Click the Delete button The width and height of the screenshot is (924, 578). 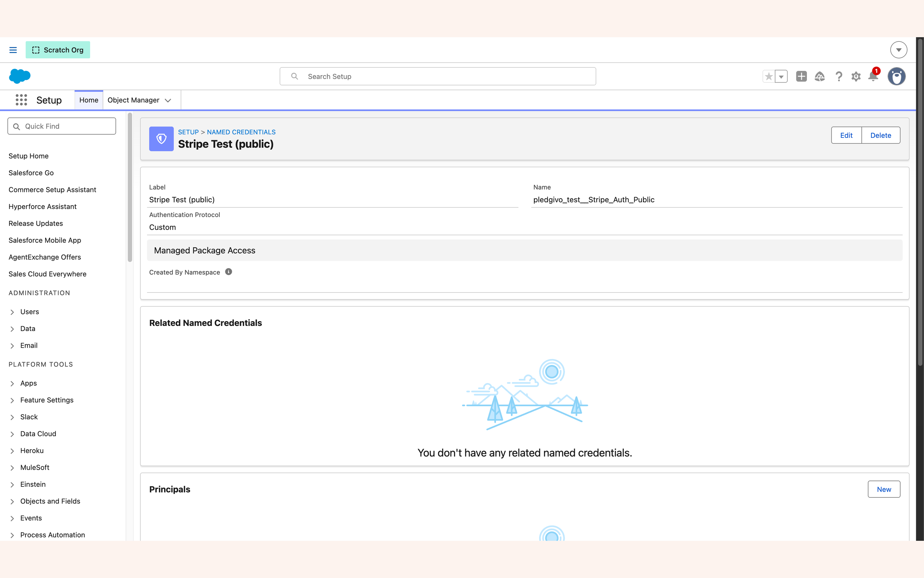[880, 135]
